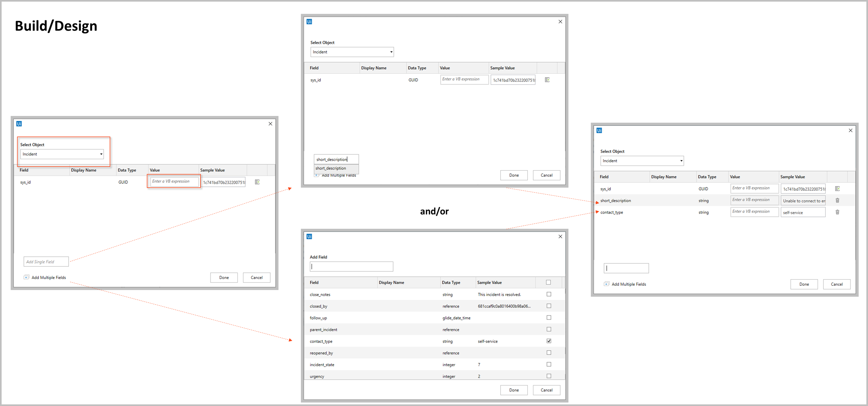The height and width of the screenshot is (406, 868).
Task: Select the close_notes row in Add Field list
Action: [x=435, y=295]
